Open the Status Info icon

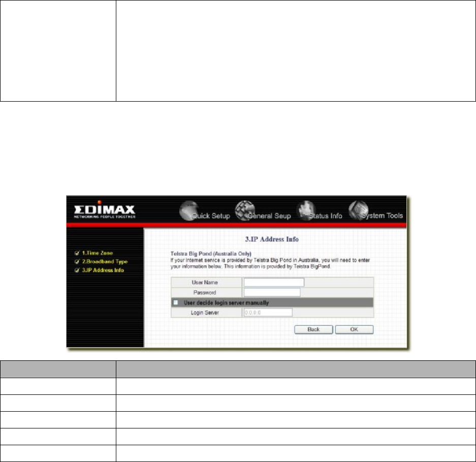[x=306, y=210]
